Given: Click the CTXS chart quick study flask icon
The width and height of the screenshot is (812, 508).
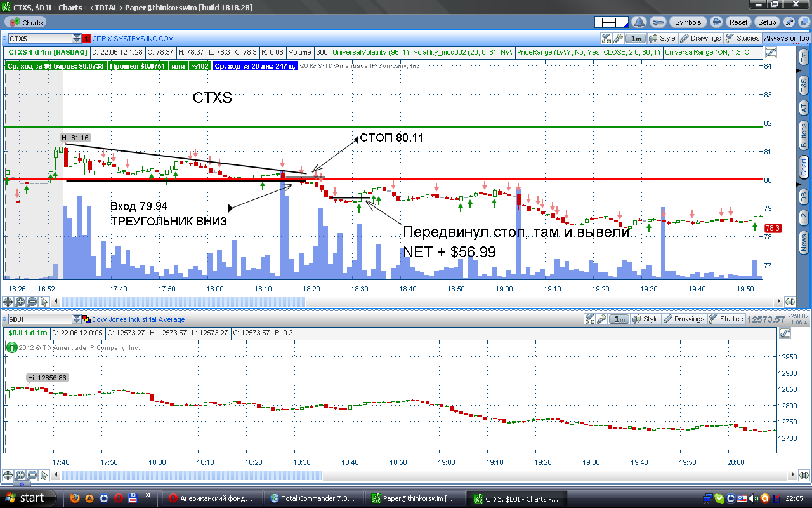Looking at the screenshot, I should [606, 39].
